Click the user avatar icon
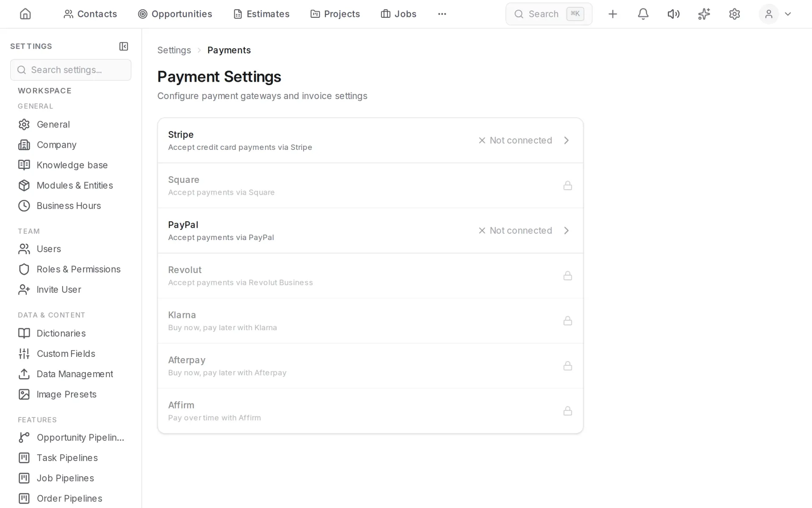812x508 pixels. (768, 14)
